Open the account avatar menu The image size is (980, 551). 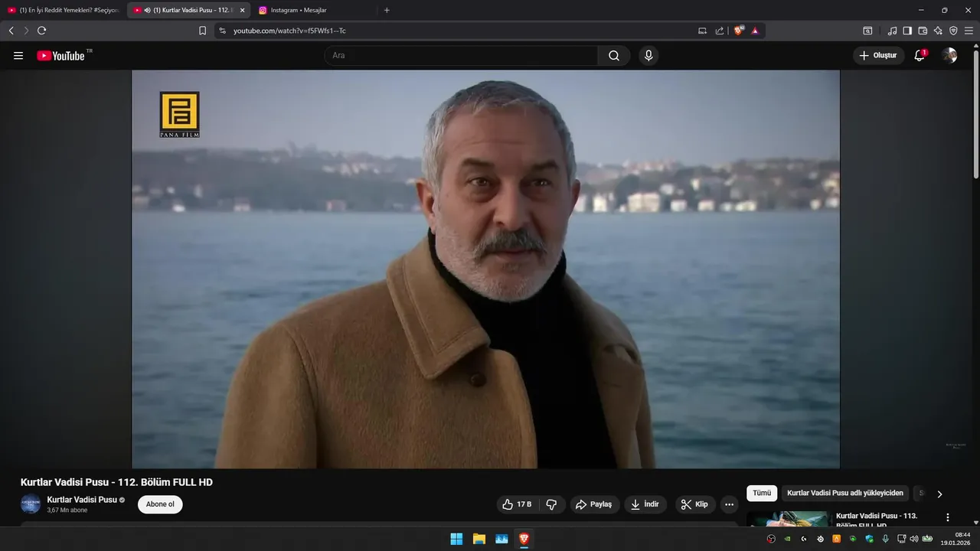click(x=949, y=56)
